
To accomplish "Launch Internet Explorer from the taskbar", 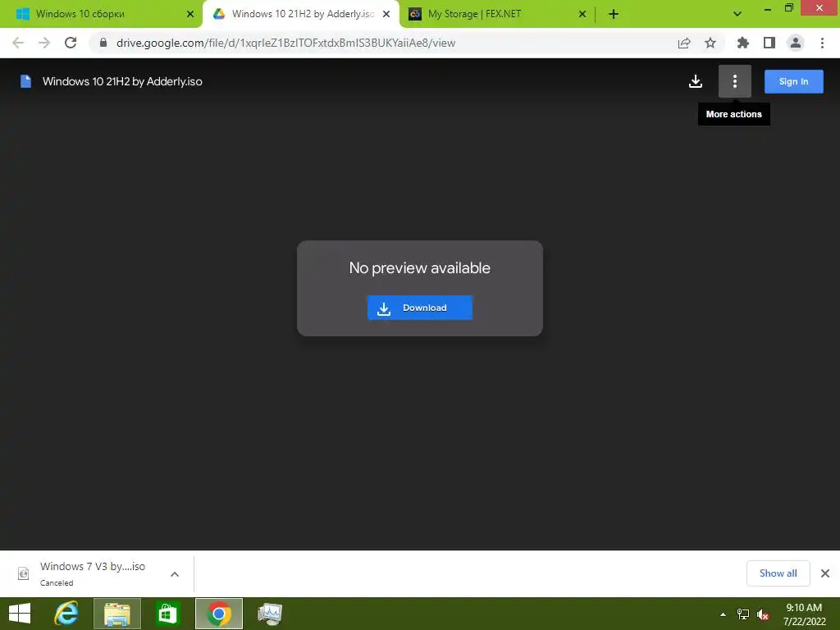I will tap(66, 614).
